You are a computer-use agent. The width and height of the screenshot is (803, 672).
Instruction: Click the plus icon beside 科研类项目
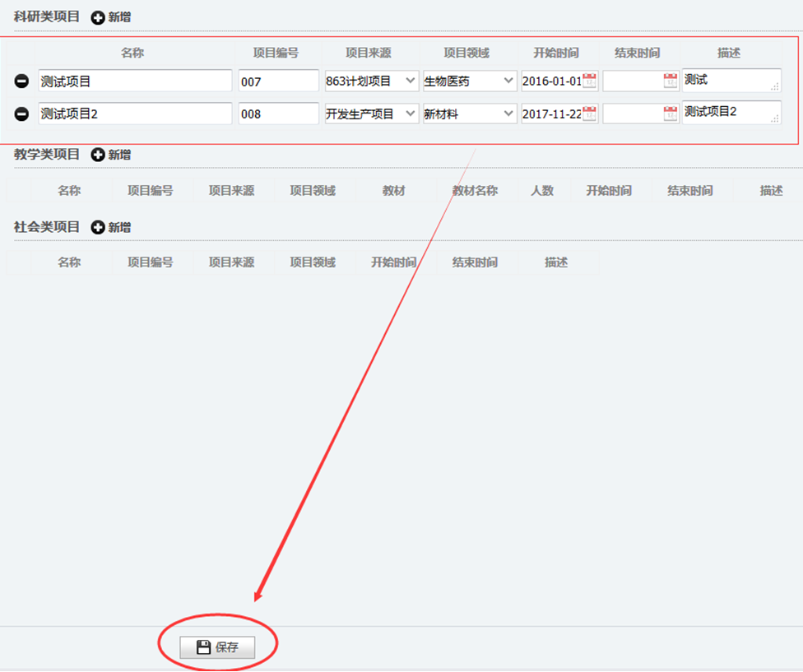coord(98,17)
